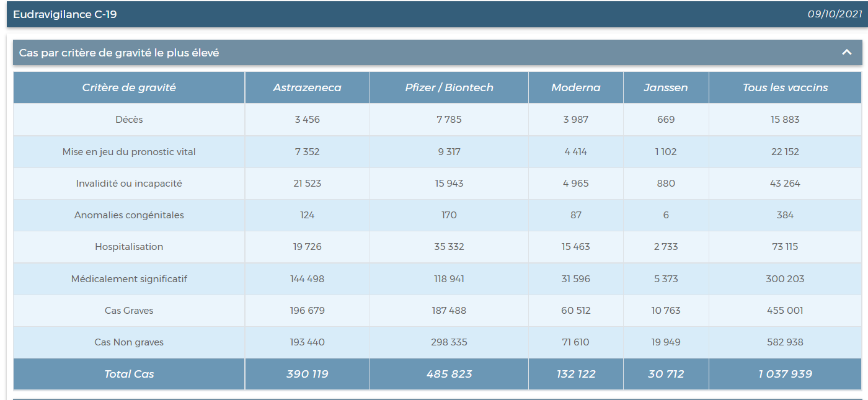Select the Janssen column header
This screenshot has width=868, height=400.
(x=666, y=87)
